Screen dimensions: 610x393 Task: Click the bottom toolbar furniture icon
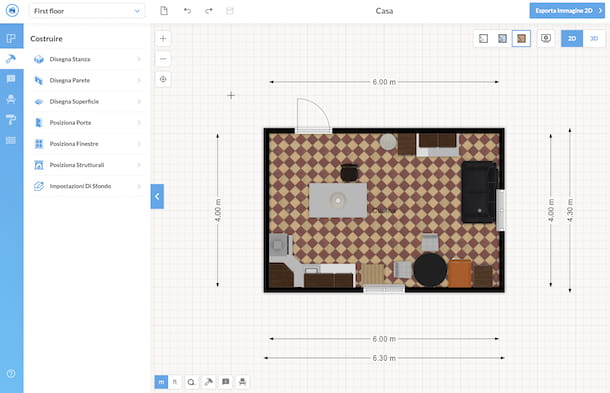click(242, 382)
